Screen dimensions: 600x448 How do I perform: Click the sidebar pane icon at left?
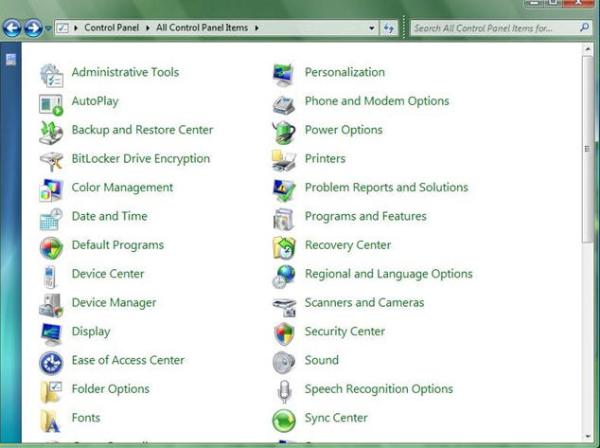11,59
